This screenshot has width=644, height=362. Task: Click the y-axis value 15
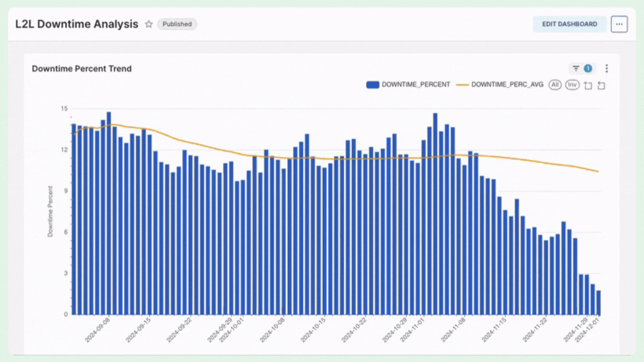(64, 108)
